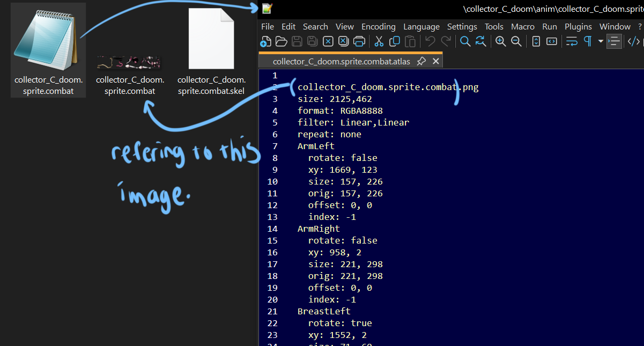The width and height of the screenshot is (644, 346).
Task: Open the Tools menu
Action: pos(494,26)
